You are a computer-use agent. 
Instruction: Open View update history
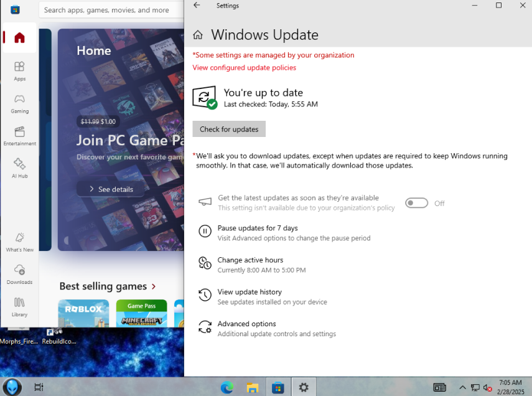(250, 292)
